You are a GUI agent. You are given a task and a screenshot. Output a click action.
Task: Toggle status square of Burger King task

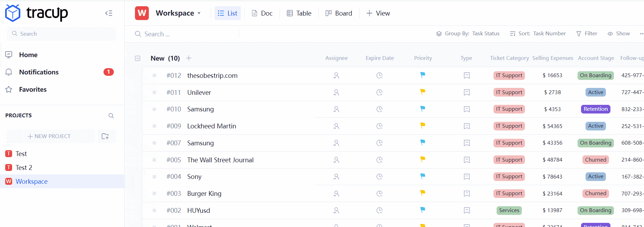[154, 194]
